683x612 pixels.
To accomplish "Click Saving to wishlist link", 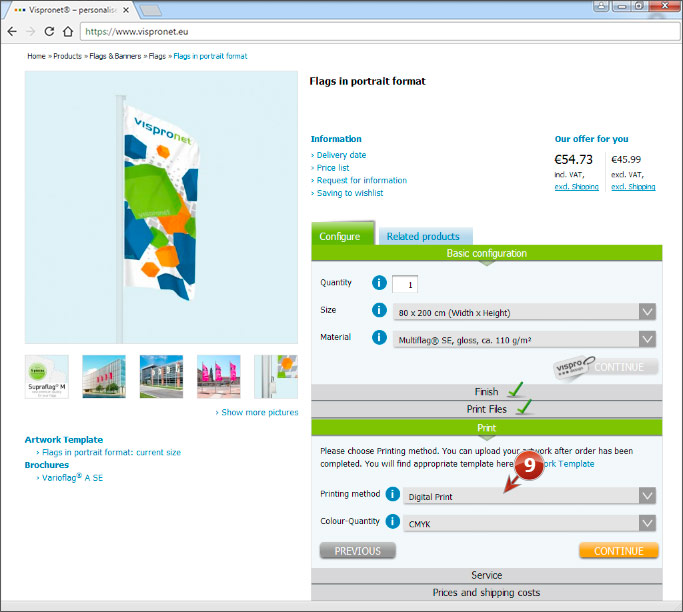I will pyautogui.click(x=350, y=193).
